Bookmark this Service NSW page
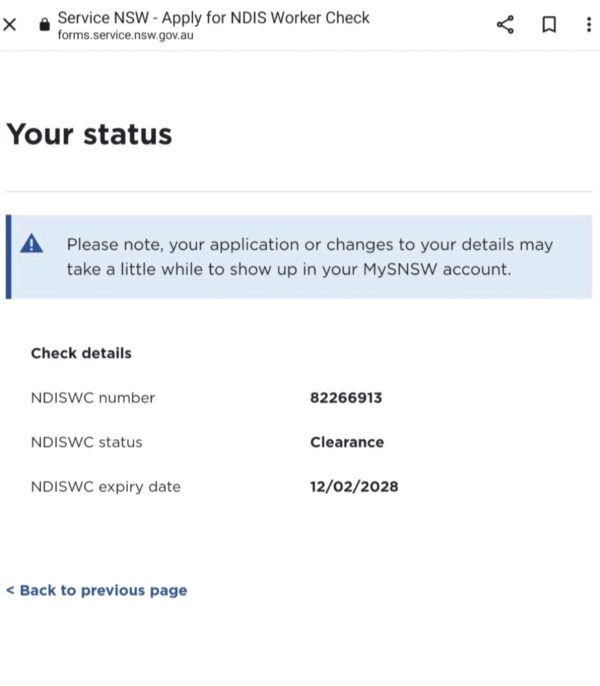Image resolution: width=600 pixels, height=686 pixels. [x=549, y=25]
